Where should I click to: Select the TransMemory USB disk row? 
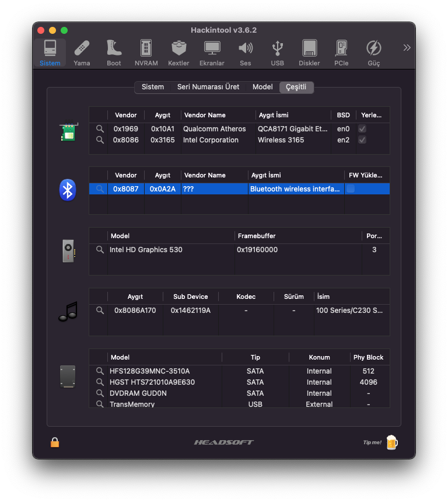point(233,404)
